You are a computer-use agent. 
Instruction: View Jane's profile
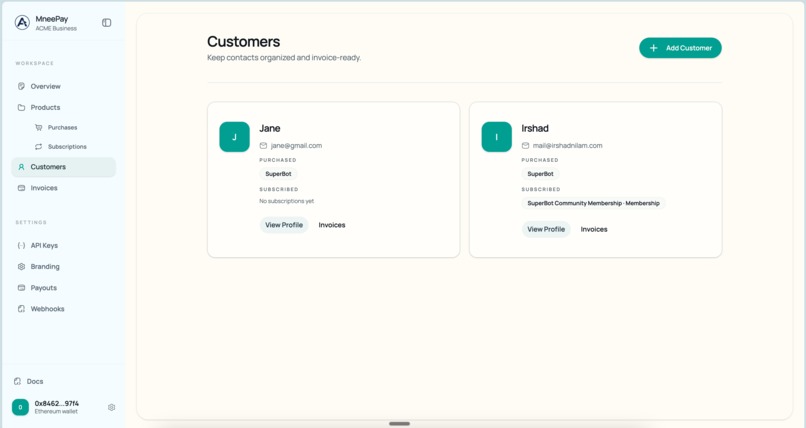tap(284, 225)
